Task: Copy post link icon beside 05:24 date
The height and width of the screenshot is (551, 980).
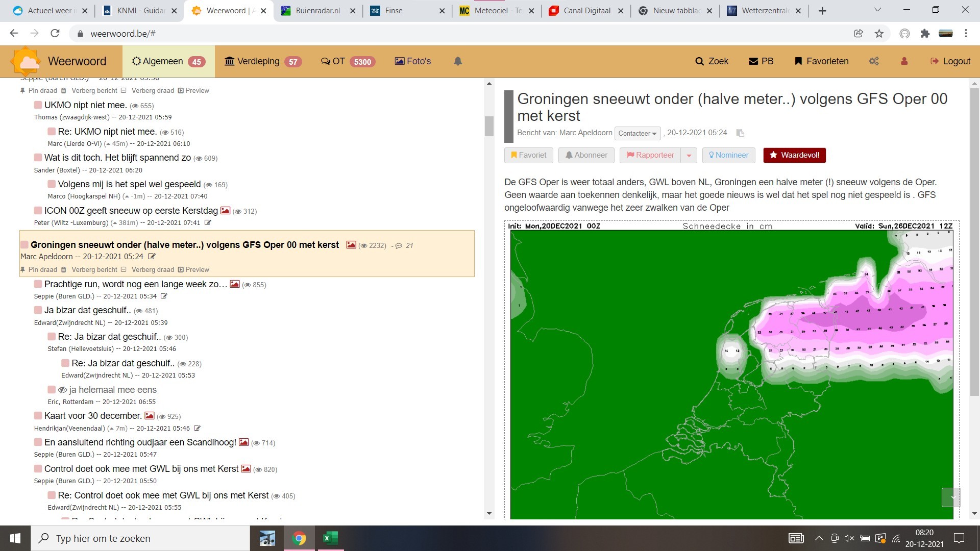Action: coord(740,133)
